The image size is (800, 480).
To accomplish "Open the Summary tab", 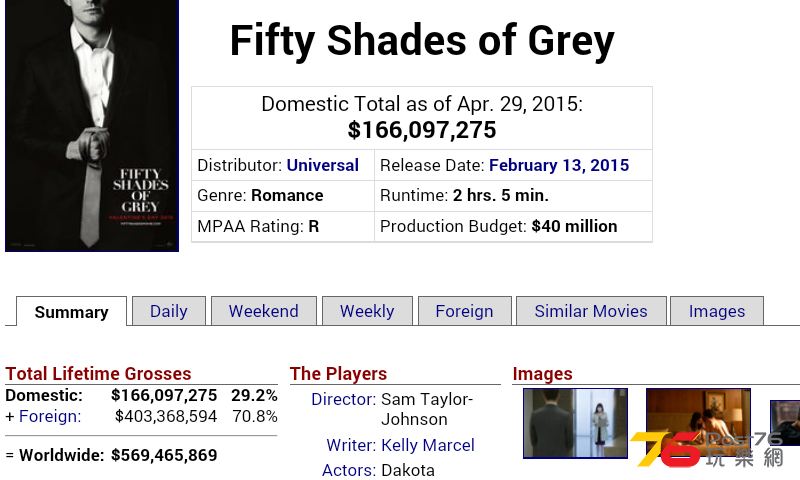I will [71, 311].
